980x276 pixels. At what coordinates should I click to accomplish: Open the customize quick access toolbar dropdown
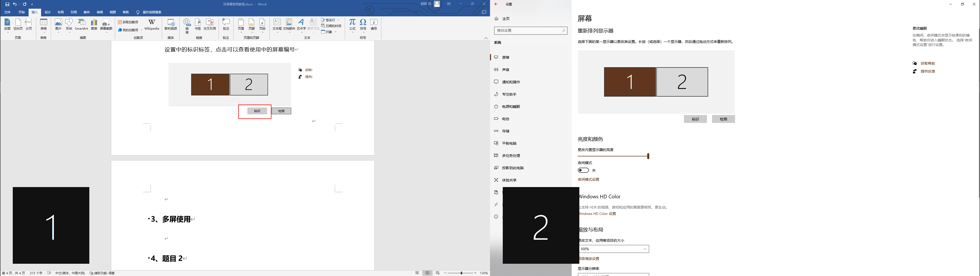click(x=32, y=4)
